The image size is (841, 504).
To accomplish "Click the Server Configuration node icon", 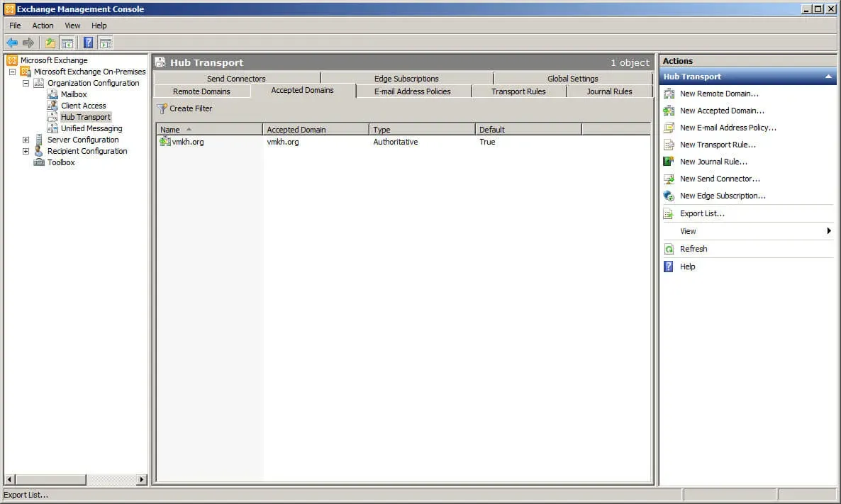I will [39, 140].
